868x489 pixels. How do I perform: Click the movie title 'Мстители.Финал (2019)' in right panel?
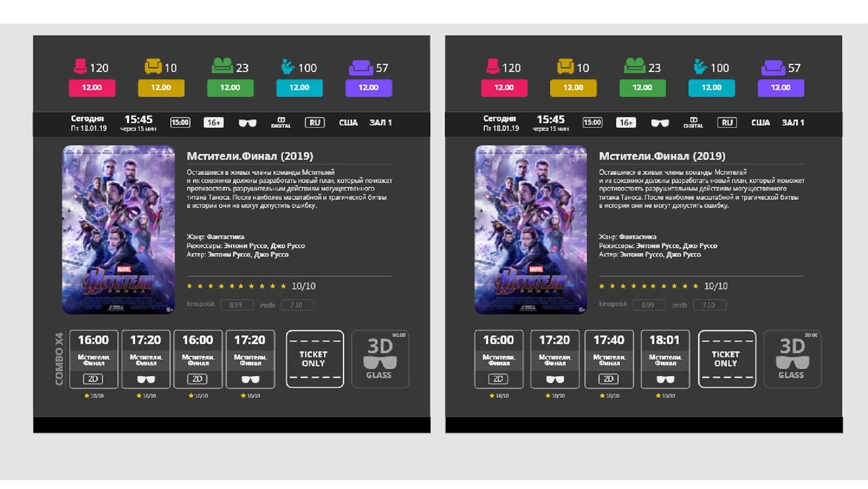(x=662, y=156)
